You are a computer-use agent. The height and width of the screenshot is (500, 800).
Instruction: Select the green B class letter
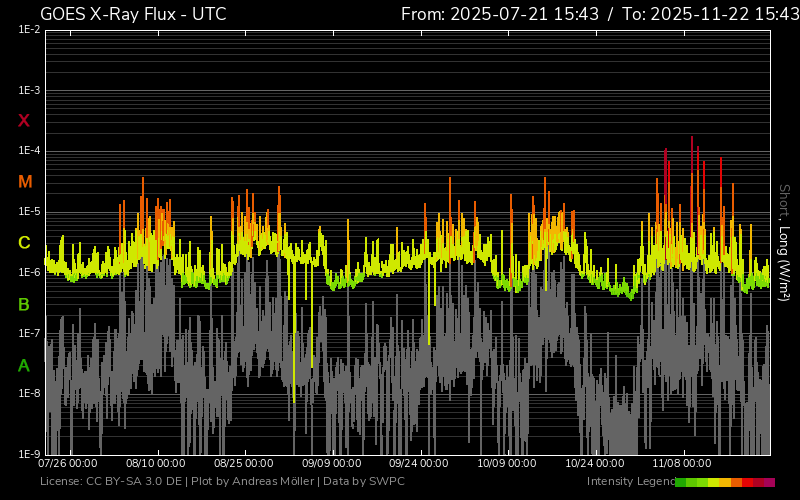tap(24, 304)
